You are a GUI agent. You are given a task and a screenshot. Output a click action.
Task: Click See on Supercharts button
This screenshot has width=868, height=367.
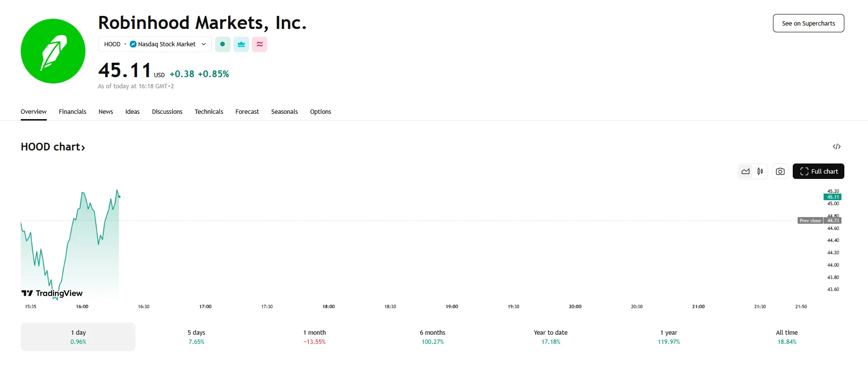tap(808, 23)
